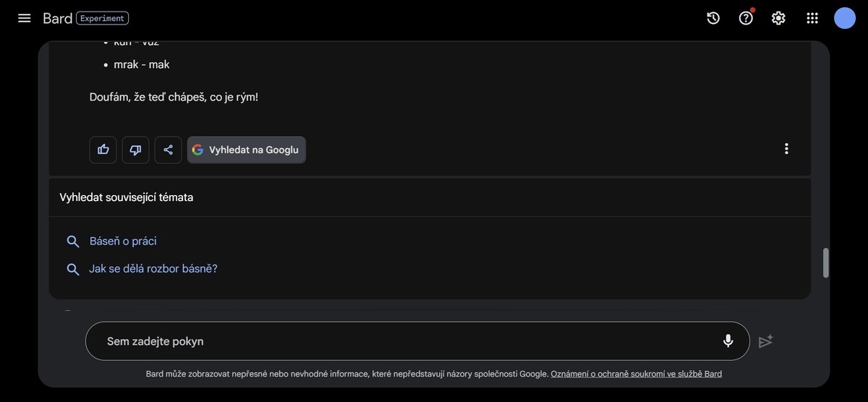Click the search icon beside Báseň o práci

(73, 241)
